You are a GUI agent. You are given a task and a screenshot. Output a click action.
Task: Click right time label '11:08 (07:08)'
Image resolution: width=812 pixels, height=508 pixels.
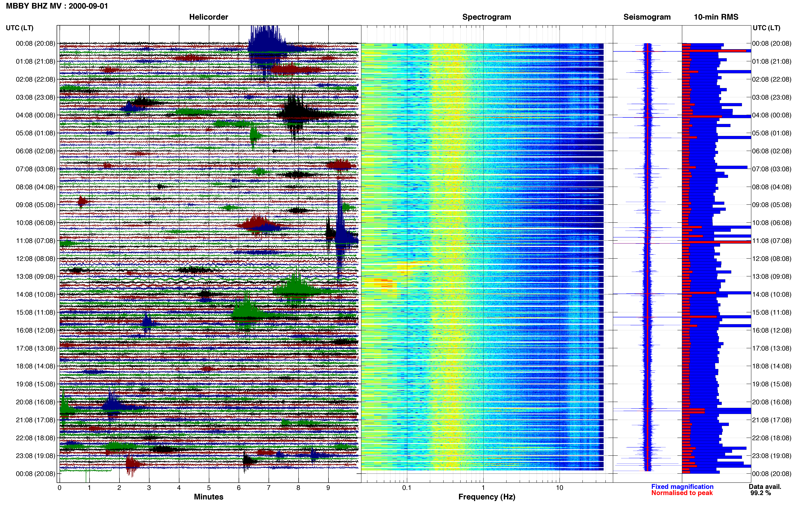point(771,240)
